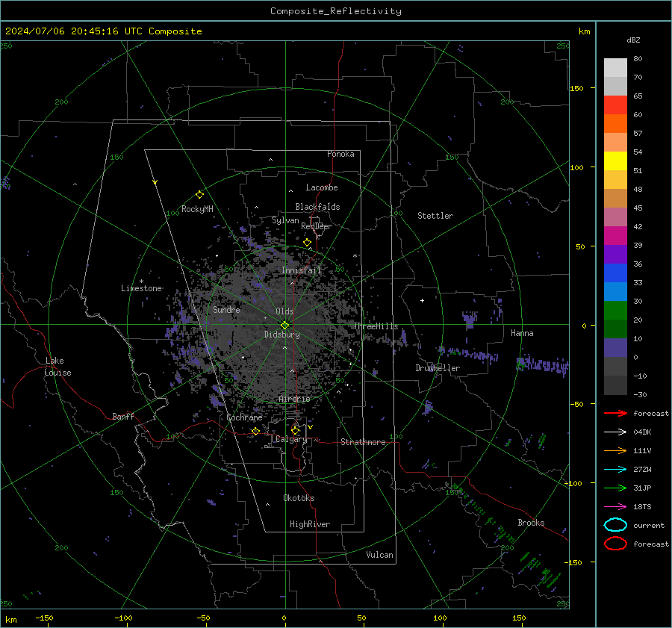Click the Limestone label
The height and width of the screenshot is (628, 672).
[141, 288]
